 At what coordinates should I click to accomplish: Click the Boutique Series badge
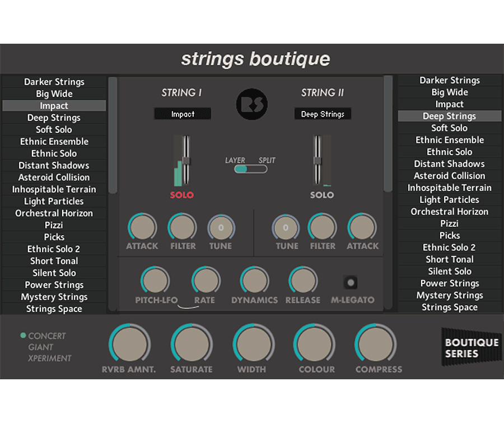coord(472,347)
